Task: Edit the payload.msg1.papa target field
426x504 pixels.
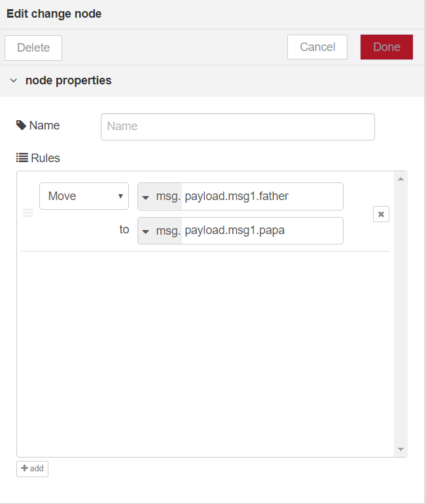Action: (262, 231)
